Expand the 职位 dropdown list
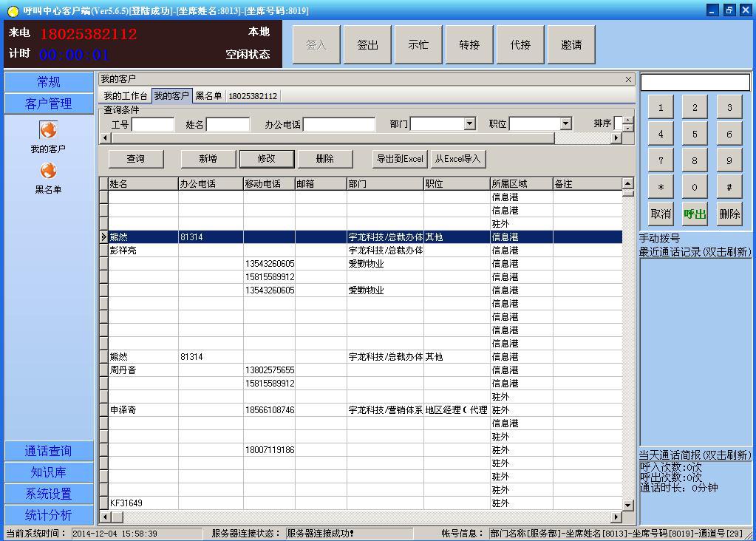The image size is (756, 541). click(x=565, y=124)
